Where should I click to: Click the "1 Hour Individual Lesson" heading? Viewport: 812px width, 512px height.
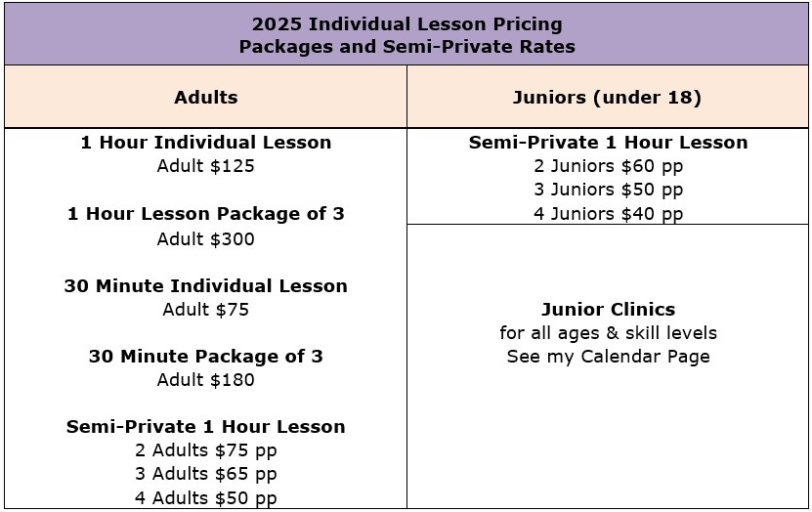click(205, 143)
